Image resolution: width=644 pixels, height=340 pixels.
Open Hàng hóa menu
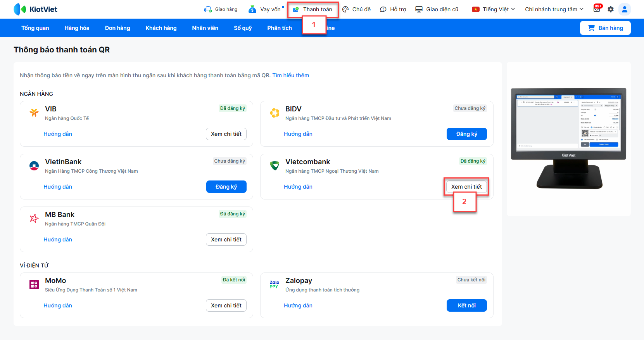point(77,28)
